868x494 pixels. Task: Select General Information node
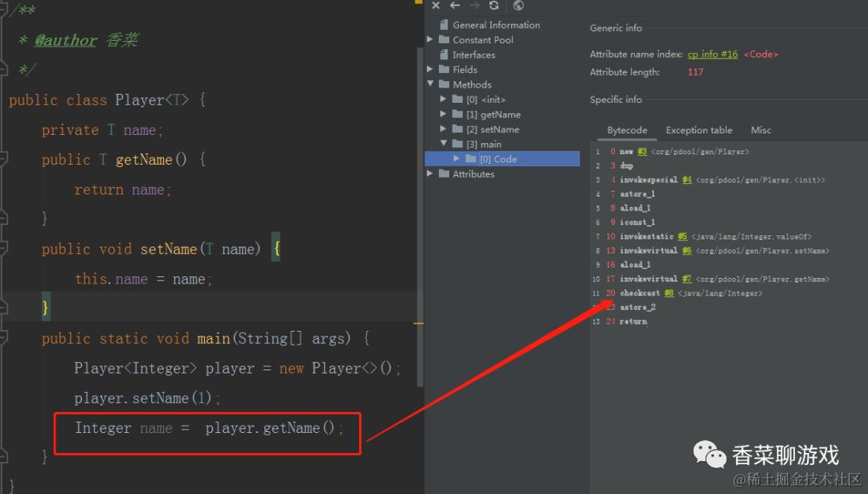click(496, 25)
